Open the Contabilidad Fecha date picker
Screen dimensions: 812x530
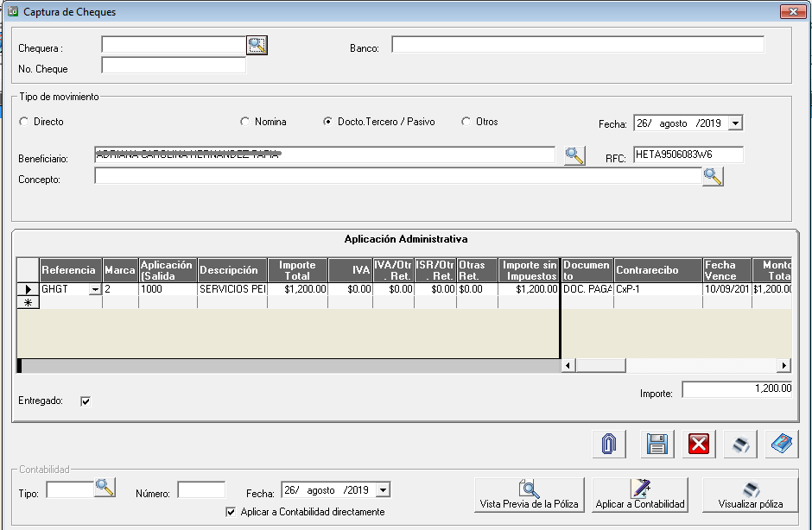coord(382,490)
